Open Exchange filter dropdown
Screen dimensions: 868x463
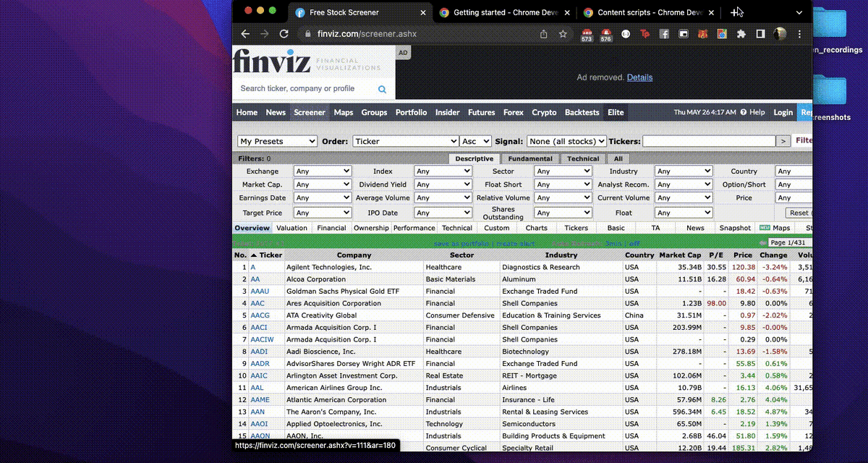click(x=323, y=171)
